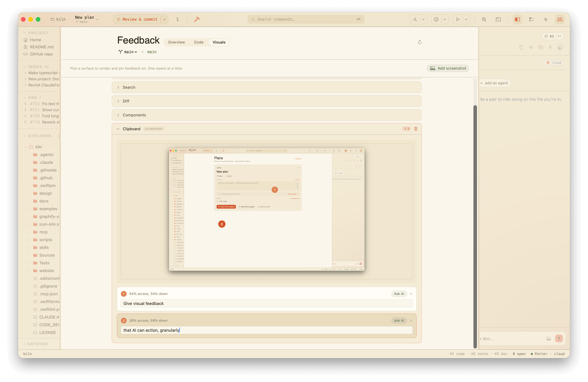Click the hammer build icon
588x382 pixels.
(x=197, y=19)
